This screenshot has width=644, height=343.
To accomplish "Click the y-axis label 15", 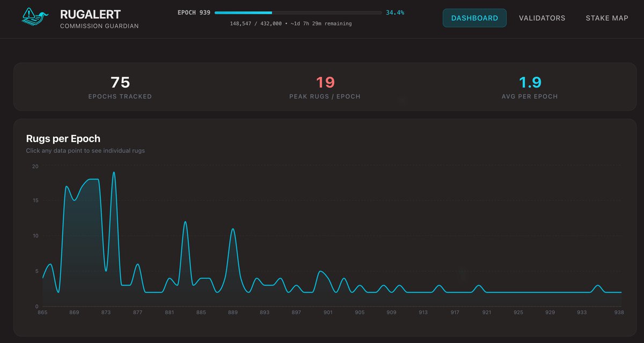I will (x=35, y=200).
